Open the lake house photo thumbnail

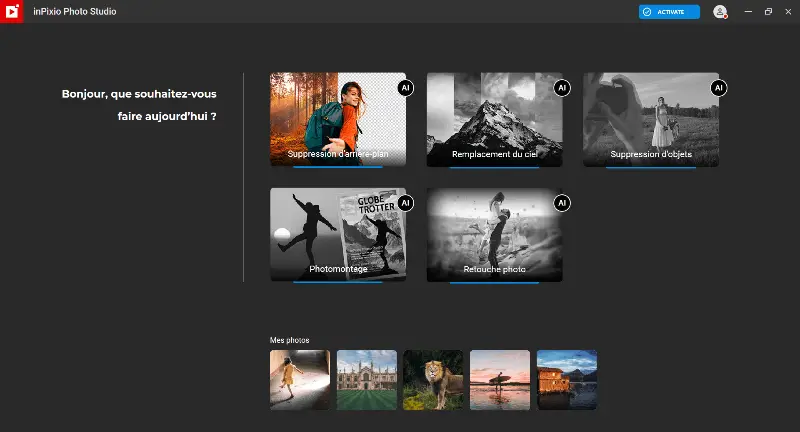pos(567,379)
